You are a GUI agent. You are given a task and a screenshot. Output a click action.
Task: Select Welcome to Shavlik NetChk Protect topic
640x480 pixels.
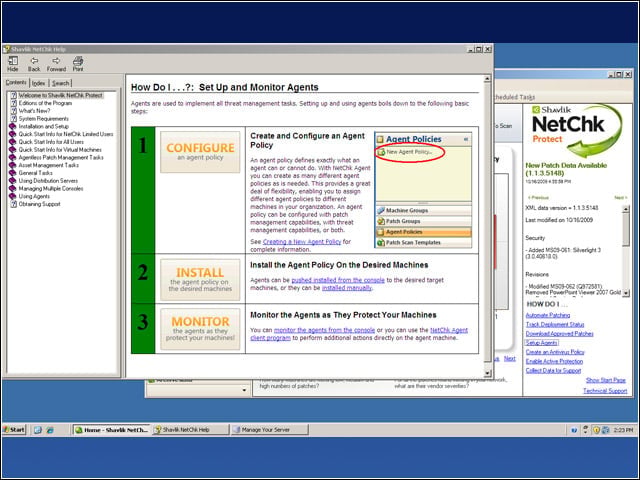pos(60,95)
